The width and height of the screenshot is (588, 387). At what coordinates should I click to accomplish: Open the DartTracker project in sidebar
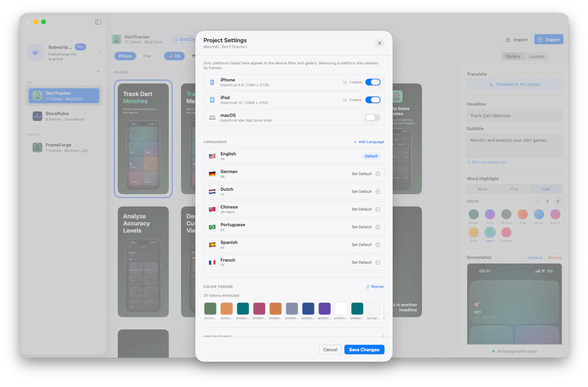coord(64,96)
